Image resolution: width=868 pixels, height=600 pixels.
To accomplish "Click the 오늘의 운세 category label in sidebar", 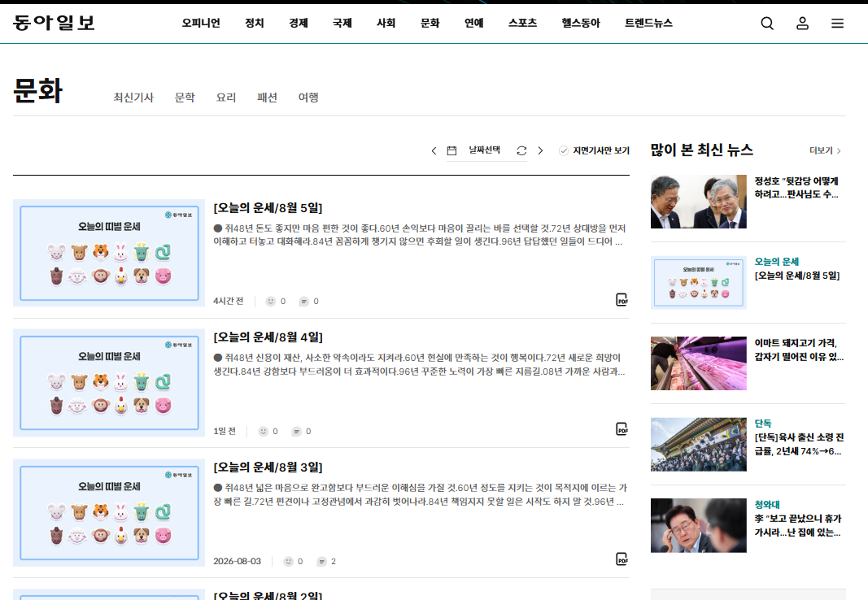I will (x=777, y=262).
